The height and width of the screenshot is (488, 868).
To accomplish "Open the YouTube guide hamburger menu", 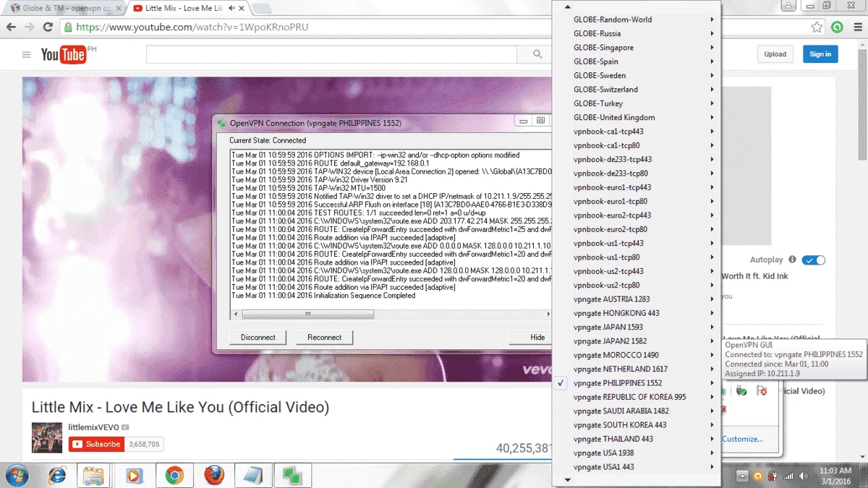I will 27,54.
